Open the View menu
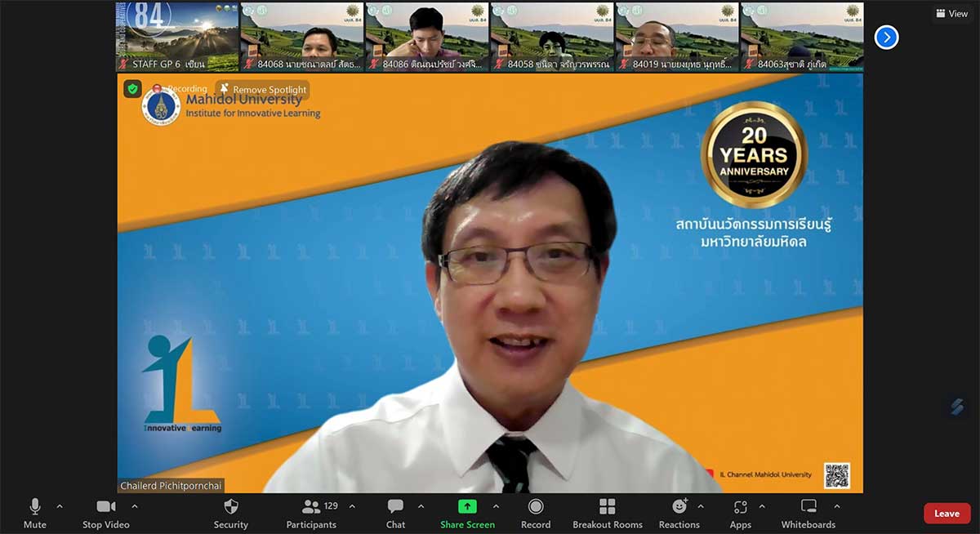The height and width of the screenshot is (534, 980). pos(951,14)
